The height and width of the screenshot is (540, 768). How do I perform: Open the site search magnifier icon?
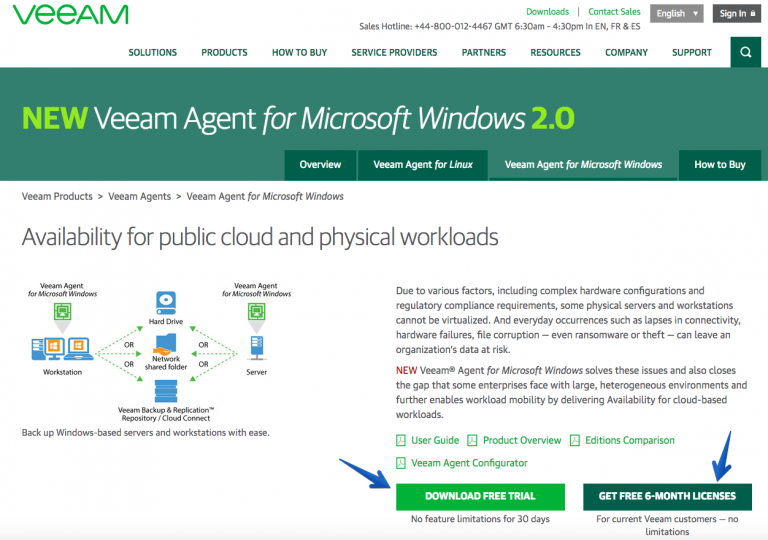(x=745, y=52)
